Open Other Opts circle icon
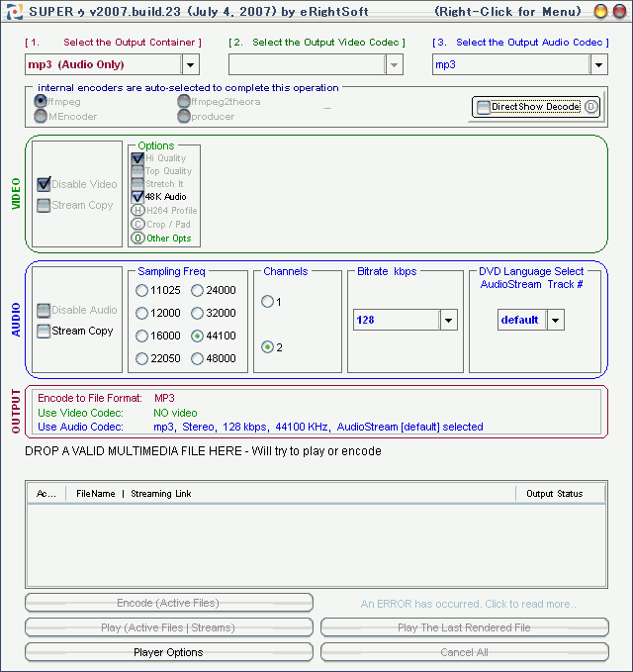 (137, 238)
